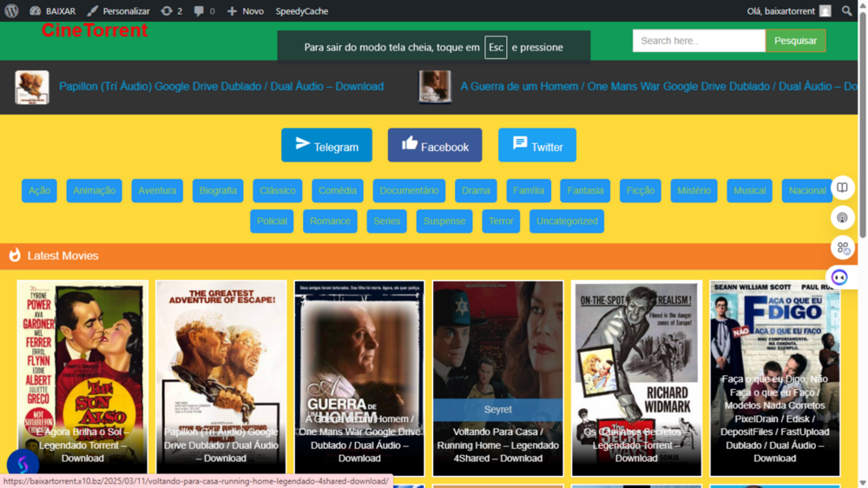
Task: Click the flame icon beside Latest Movies
Action: 15,254
